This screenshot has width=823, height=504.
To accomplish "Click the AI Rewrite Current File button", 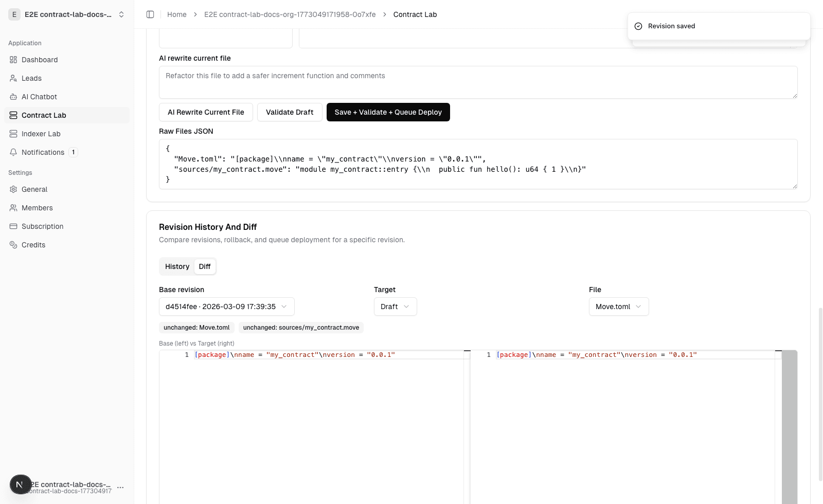I will tap(206, 112).
